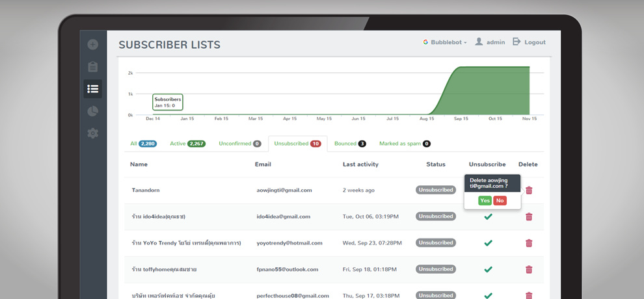Image resolution: width=644 pixels, height=299 pixels.
Task: Click the 2,280 count badge
Action: click(x=148, y=144)
